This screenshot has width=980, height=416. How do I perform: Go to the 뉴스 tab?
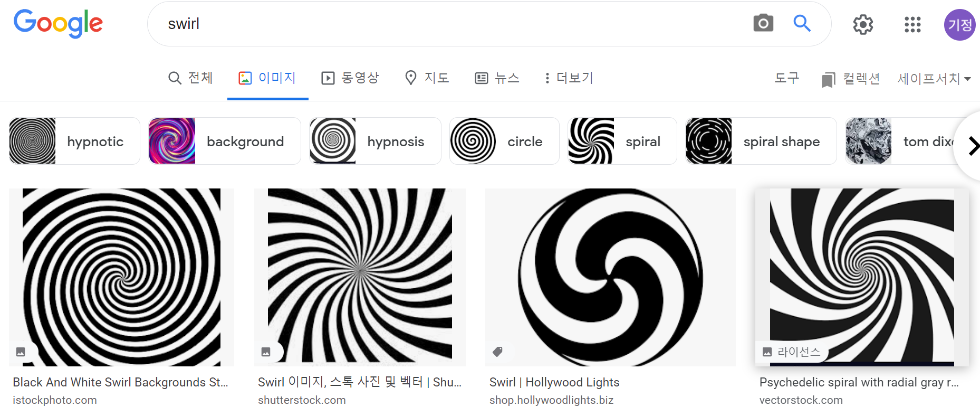(x=497, y=78)
